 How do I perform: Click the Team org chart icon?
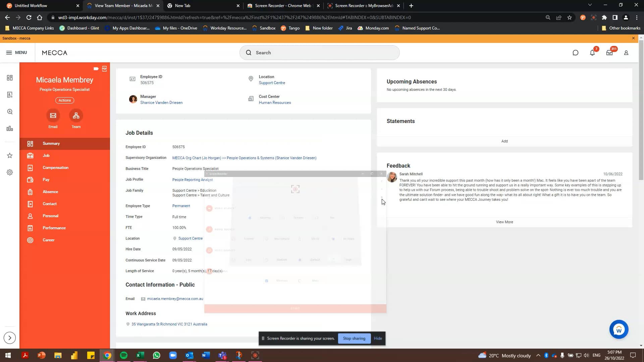[x=76, y=116]
